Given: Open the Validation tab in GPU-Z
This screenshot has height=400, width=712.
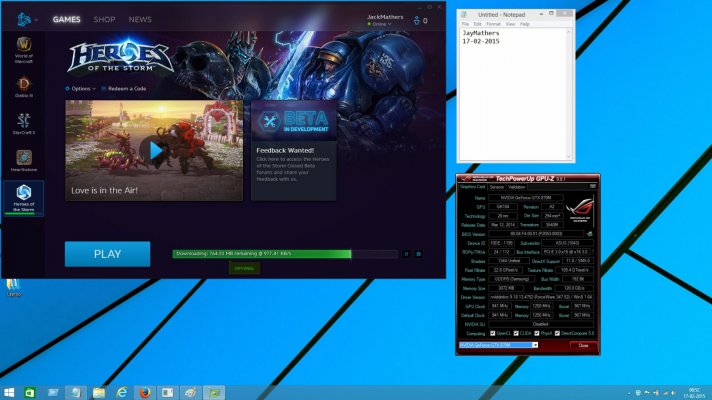Looking at the screenshot, I should click(516, 187).
